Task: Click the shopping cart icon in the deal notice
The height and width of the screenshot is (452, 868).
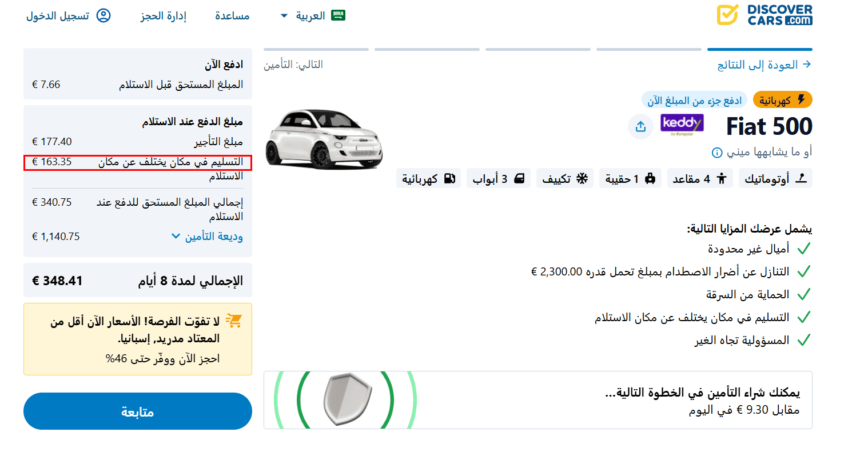Action: tap(233, 321)
